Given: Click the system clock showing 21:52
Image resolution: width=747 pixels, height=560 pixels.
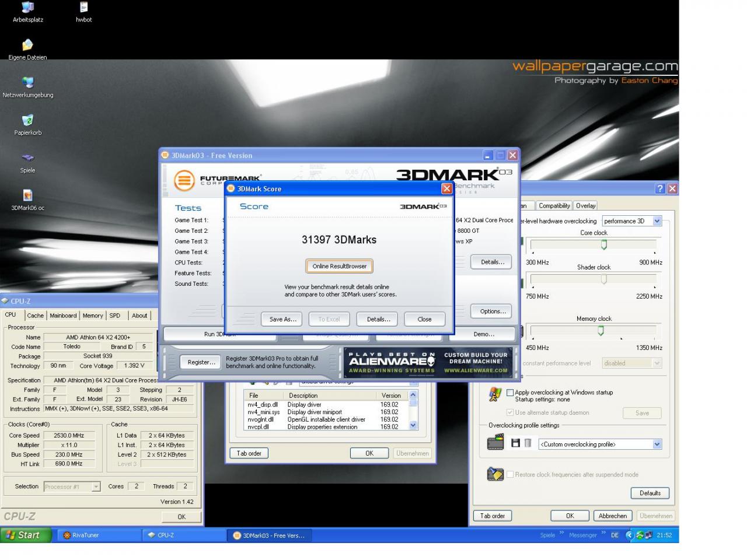Looking at the screenshot, I should click(x=664, y=535).
